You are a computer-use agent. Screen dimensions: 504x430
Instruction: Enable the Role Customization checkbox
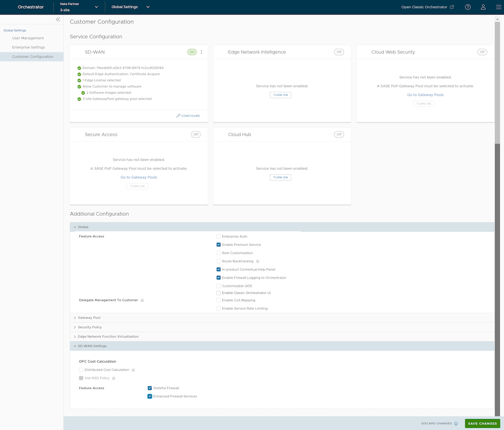[219, 253]
